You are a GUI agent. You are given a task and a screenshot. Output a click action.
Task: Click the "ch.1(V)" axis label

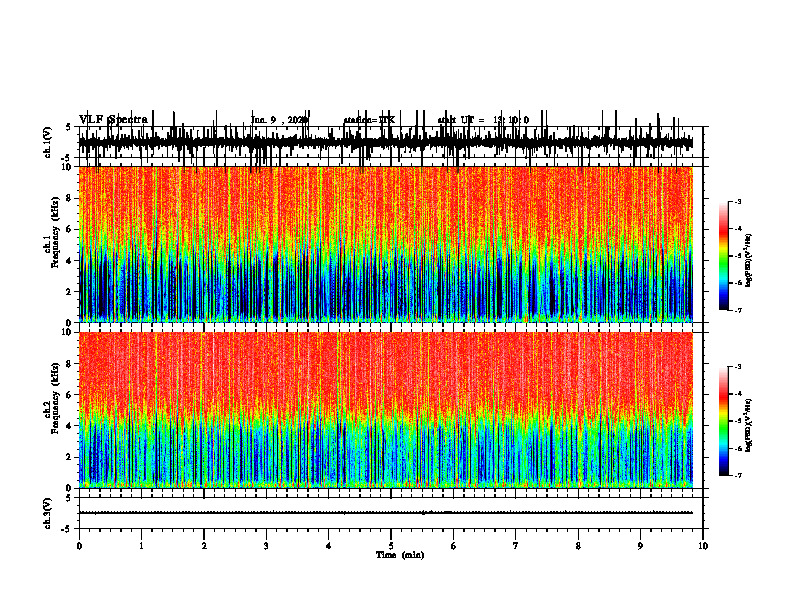48,142
